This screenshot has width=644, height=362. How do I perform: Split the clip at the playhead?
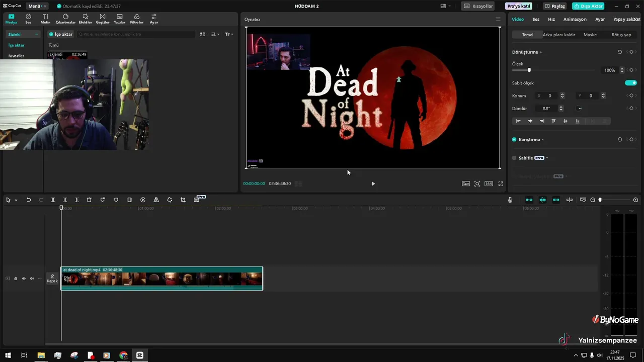click(x=53, y=200)
